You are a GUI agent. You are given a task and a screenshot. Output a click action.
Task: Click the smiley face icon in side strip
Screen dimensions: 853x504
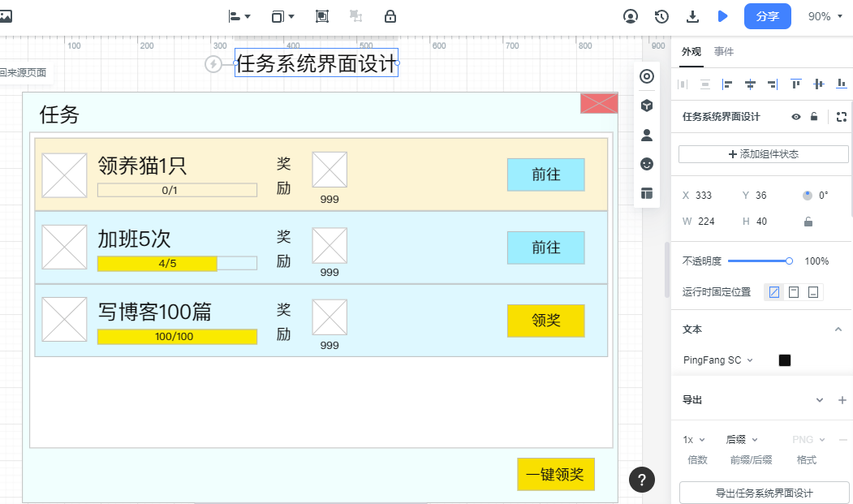point(647,164)
